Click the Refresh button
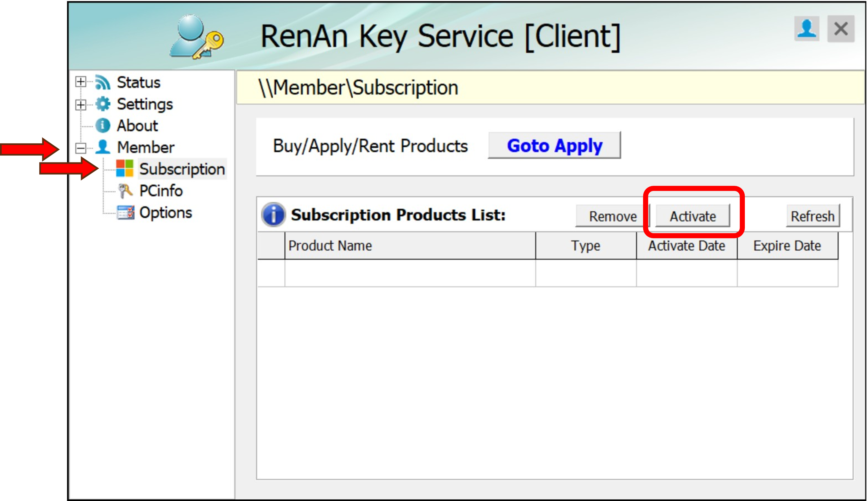The width and height of the screenshot is (868, 501). (812, 216)
